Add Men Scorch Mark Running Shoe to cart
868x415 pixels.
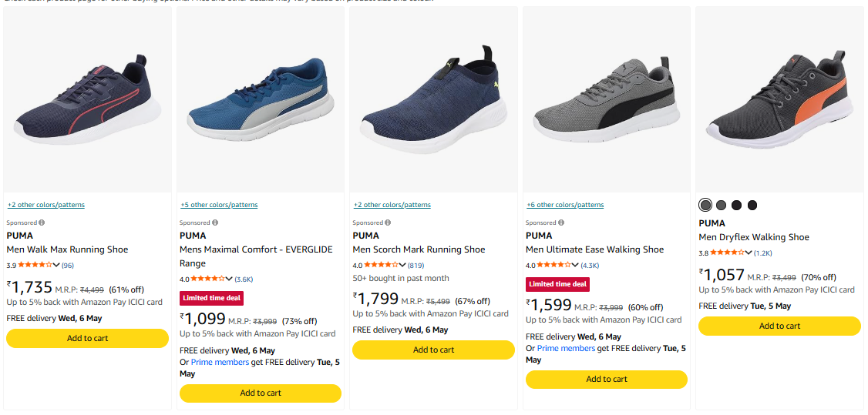point(433,350)
